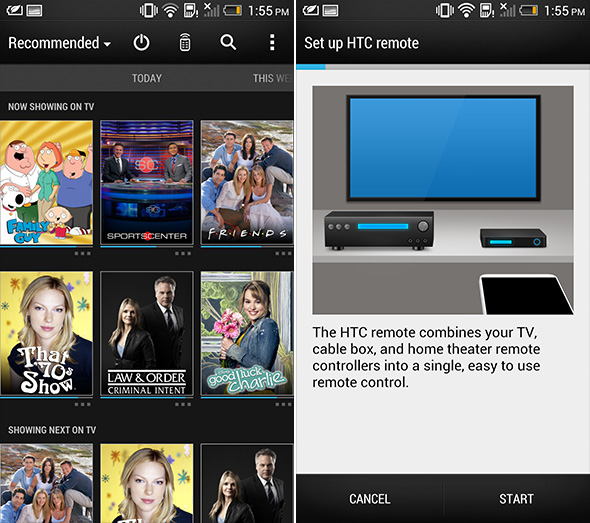
Task: Tap the keyboard notification icon on left screen
Action: 34,11
